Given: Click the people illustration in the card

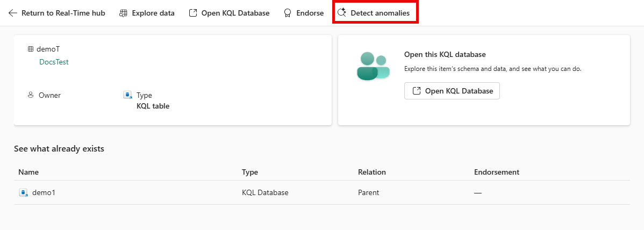Looking at the screenshot, I should pos(373,66).
